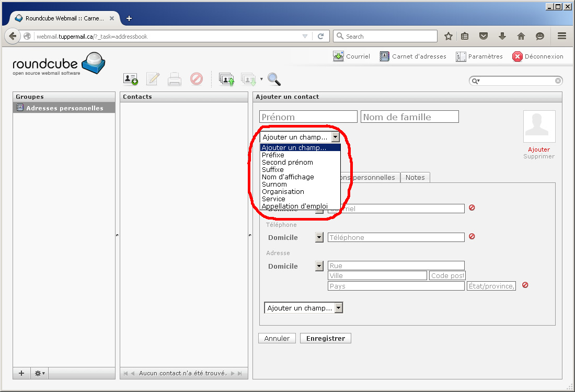Click the add new contact toolbar icon
Image resolution: width=575 pixels, height=392 pixels.
[x=130, y=79]
